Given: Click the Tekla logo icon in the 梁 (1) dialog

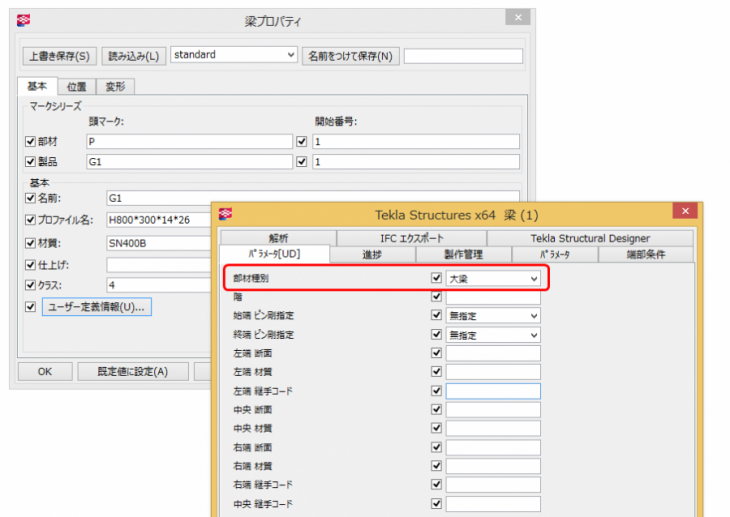Looking at the screenshot, I should [x=225, y=214].
